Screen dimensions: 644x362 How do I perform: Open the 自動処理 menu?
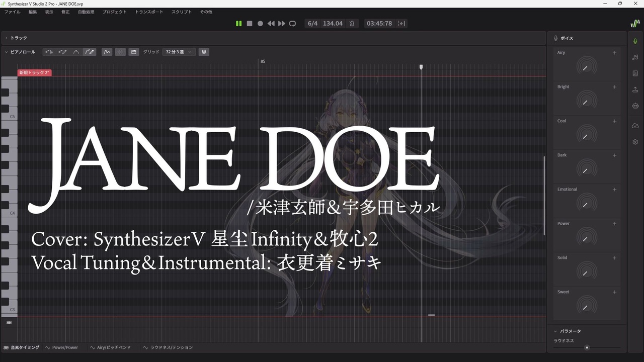[86, 12]
